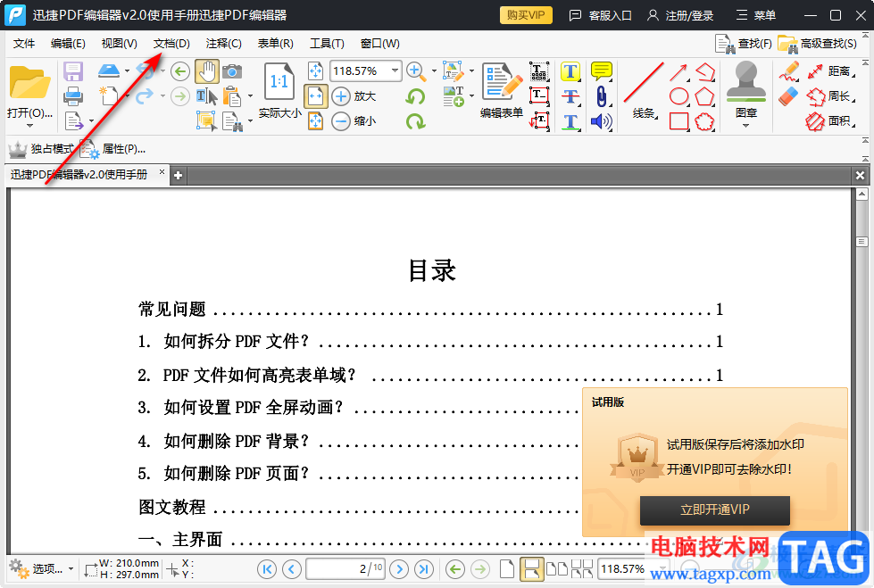Open the File (文件) menu

(24, 44)
